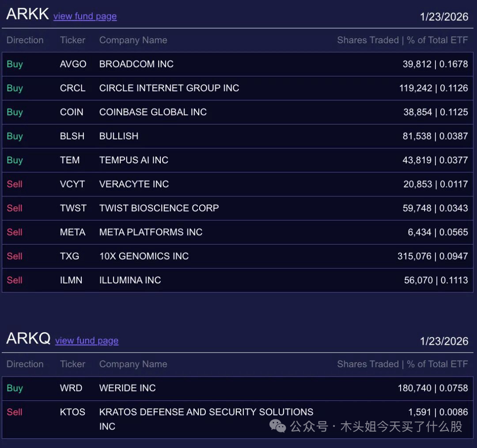Click the ARKK table Ticker column header
The height and width of the screenshot is (448, 477).
pos(73,40)
